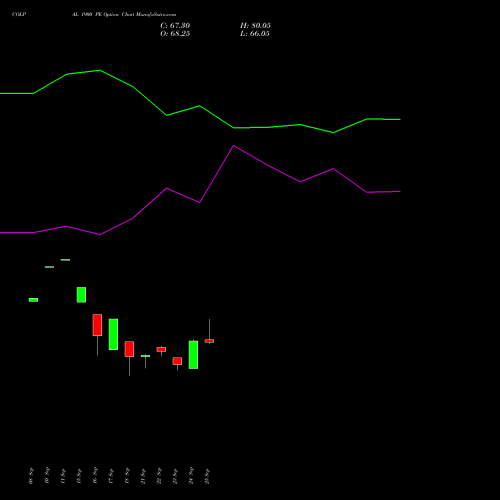Viewport: 500px width, 500px height.
Task: Click the 08 Sep date axis label
Action: point(31,476)
